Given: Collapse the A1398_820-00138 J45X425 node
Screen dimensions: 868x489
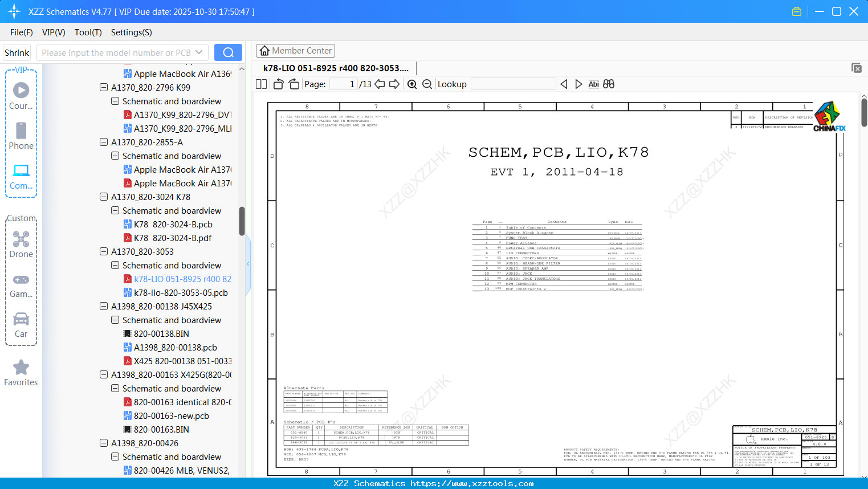Looking at the screenshot, I should [104, 307].
